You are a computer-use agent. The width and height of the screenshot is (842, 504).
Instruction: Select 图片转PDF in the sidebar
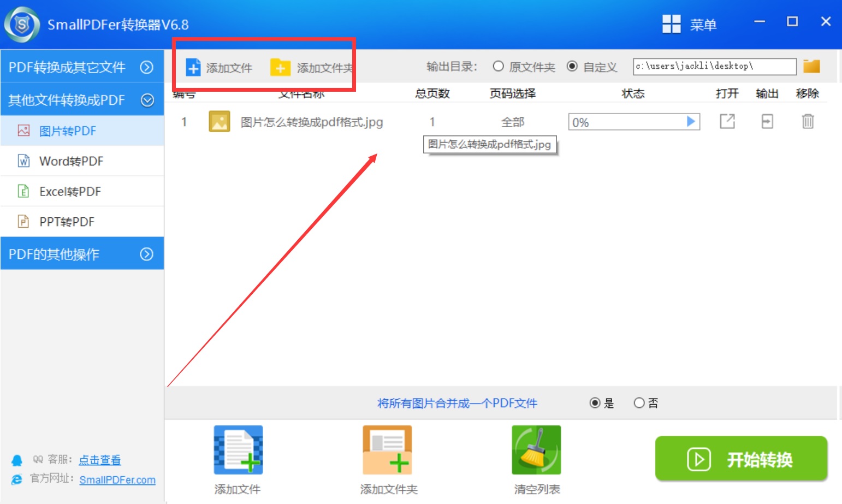point(82,131)
